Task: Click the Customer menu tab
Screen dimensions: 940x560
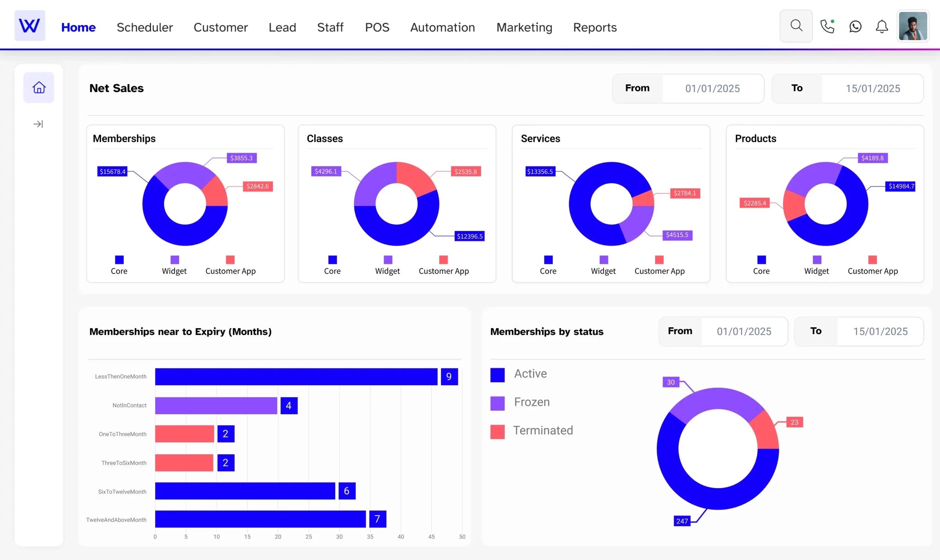Action: 221,27
